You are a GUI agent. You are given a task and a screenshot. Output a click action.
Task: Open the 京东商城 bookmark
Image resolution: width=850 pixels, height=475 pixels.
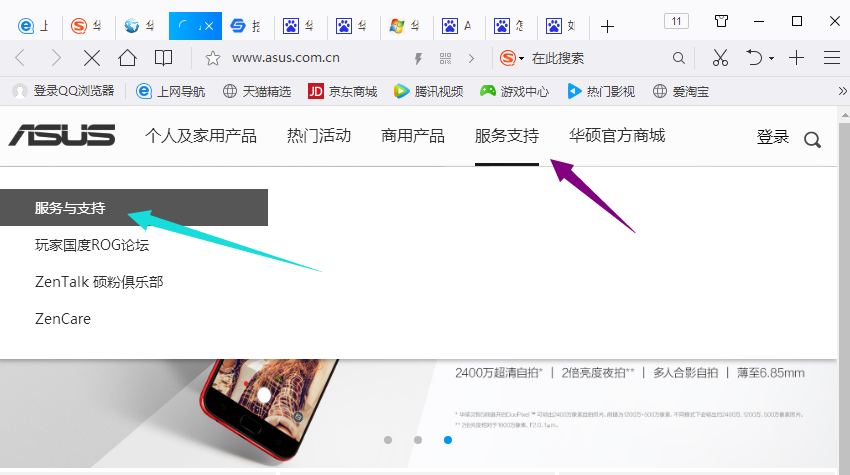pos(342,91)
